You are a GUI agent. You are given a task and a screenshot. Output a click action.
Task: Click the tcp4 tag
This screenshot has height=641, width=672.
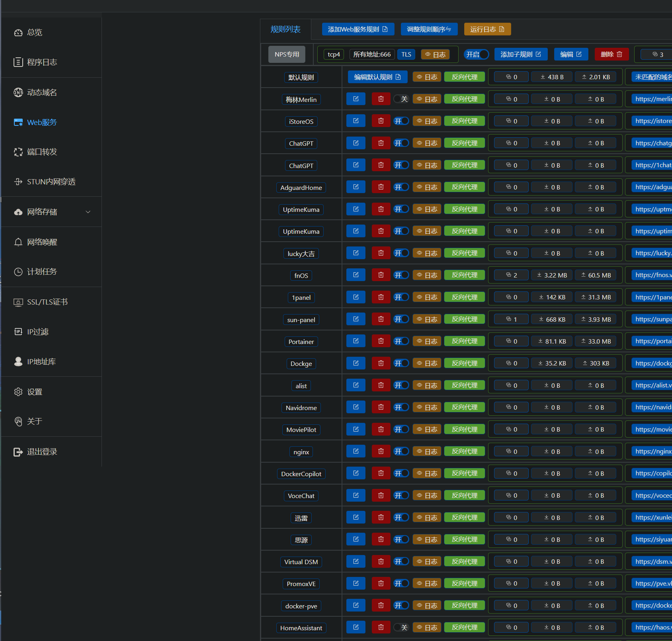point(334,55)
